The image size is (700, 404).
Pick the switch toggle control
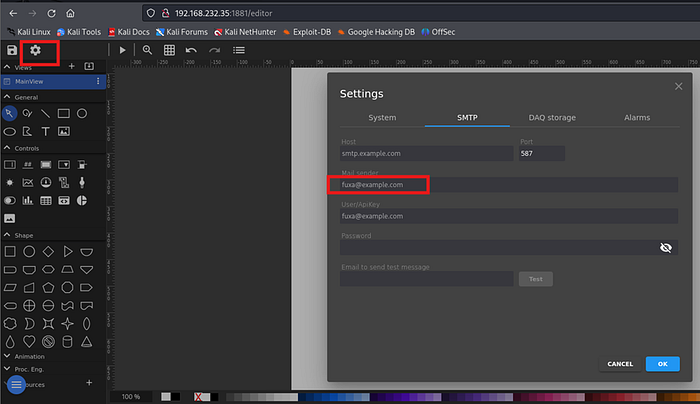click(x=9, y=200)
